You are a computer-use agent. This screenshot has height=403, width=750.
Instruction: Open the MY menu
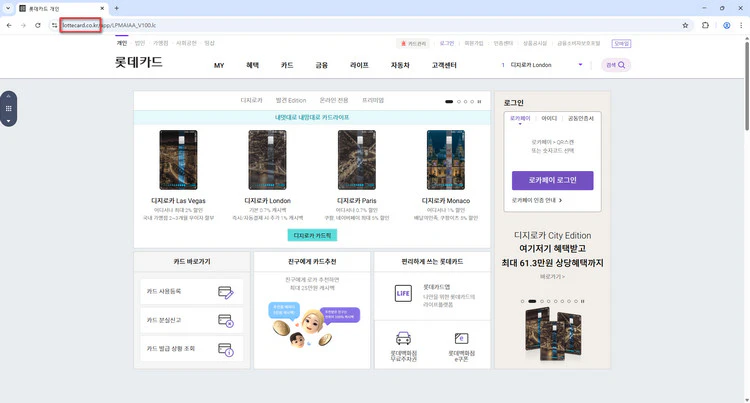click(219, 65)
